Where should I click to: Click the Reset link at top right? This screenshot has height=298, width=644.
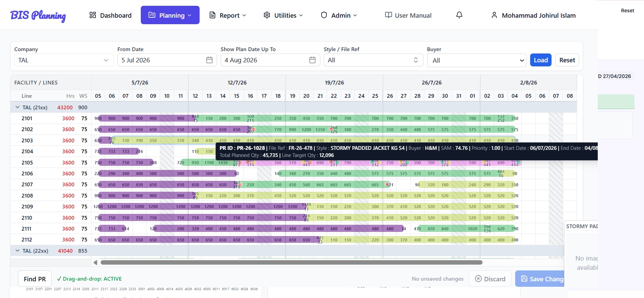pyautogui.click(x=627, y=11)
